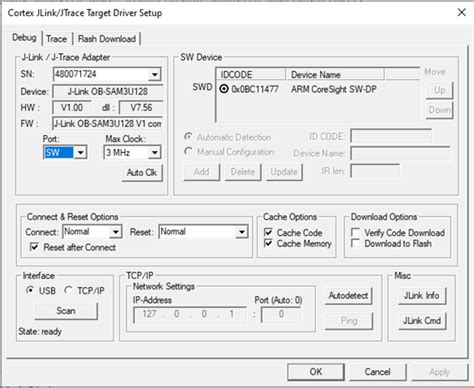Confirm settings with the OK button
The image size is (474, 388).
tap(316, 372)
